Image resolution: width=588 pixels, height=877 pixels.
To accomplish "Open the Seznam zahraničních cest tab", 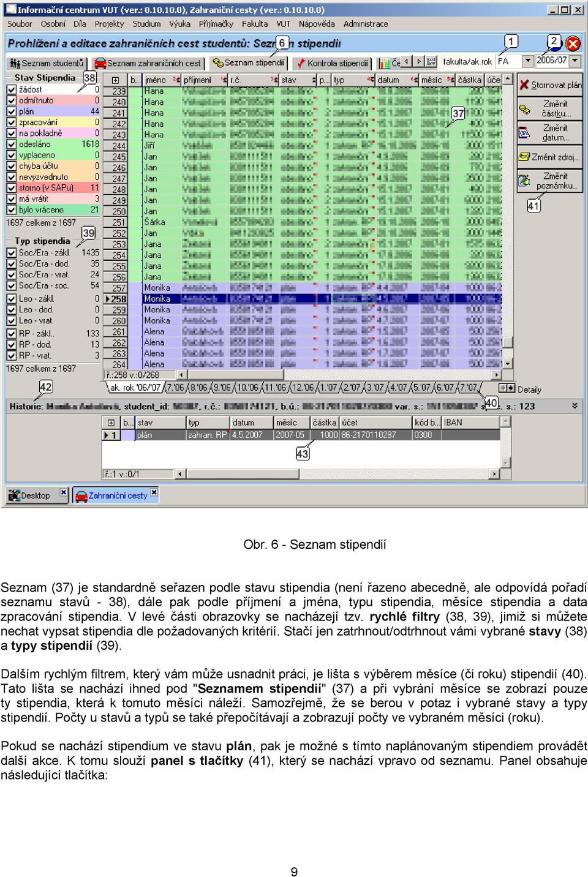I will (148, 63).
